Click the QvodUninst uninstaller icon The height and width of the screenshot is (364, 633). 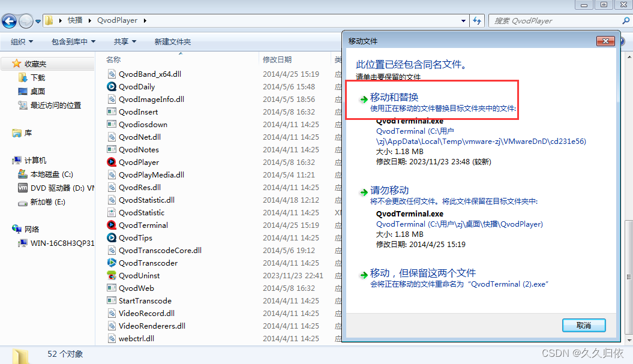pos(112,275)
